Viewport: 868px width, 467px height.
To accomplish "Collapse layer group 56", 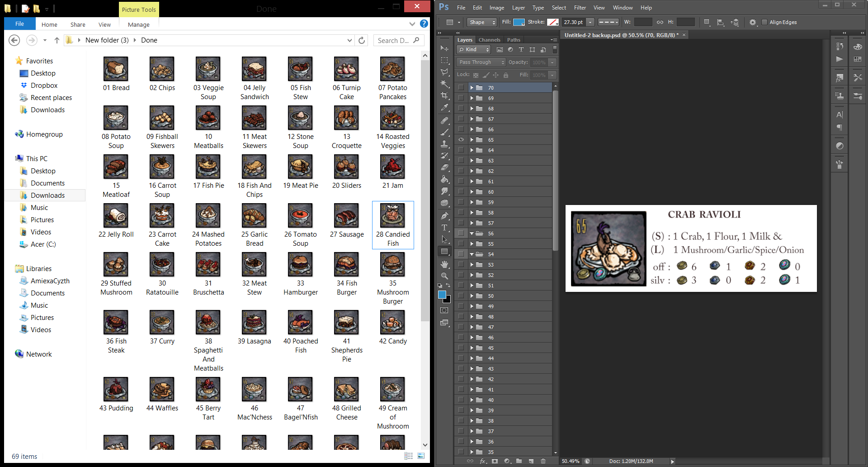I will [472, 233].
